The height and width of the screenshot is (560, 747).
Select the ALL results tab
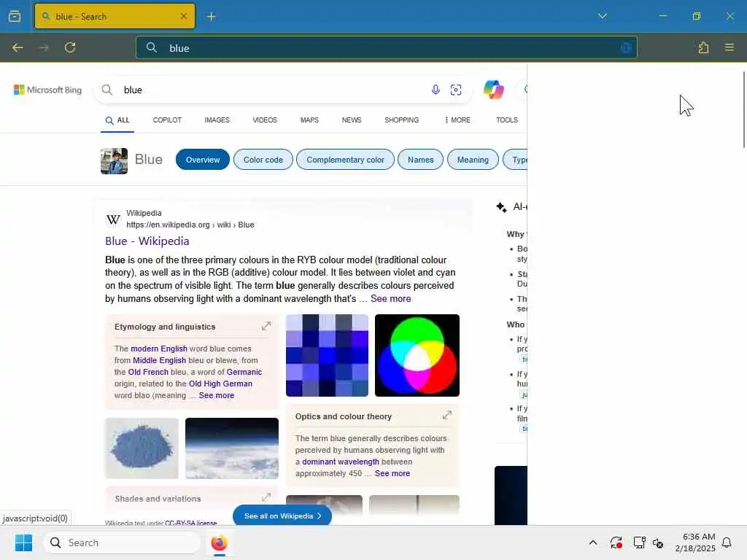[x=117, y=120]
